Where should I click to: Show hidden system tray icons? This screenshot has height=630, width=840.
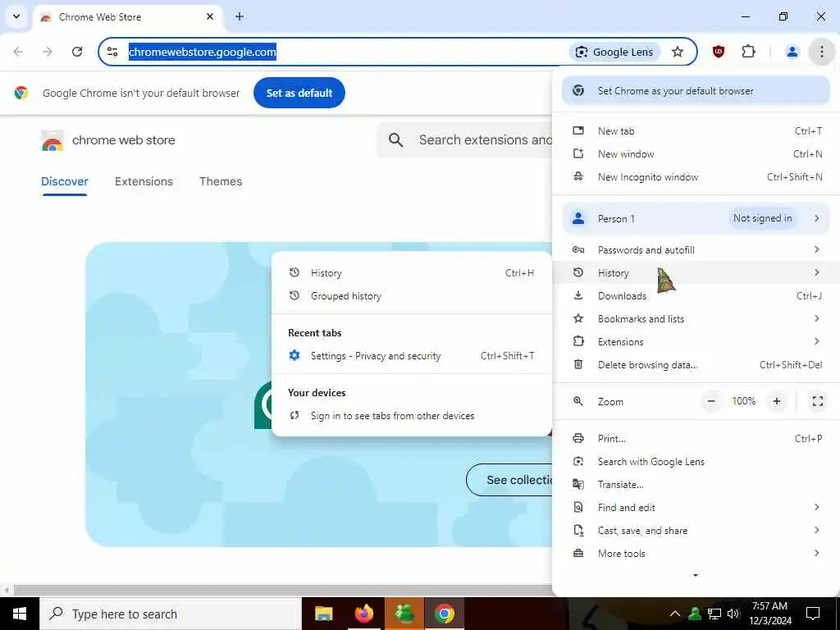pos(675,614)
